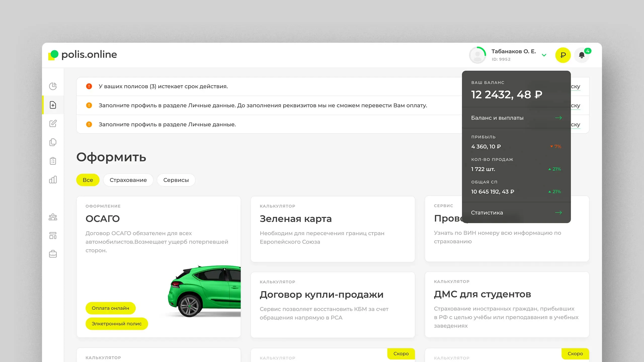Click the 7% decrease indicator

pyautogui.click(x=556, y=147)
